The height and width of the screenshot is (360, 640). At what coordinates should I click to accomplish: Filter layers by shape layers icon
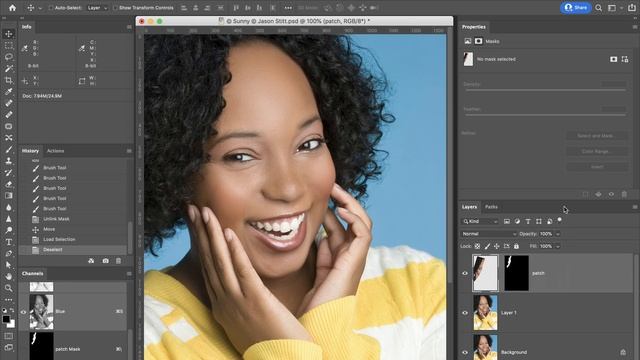tap(539, 221)
